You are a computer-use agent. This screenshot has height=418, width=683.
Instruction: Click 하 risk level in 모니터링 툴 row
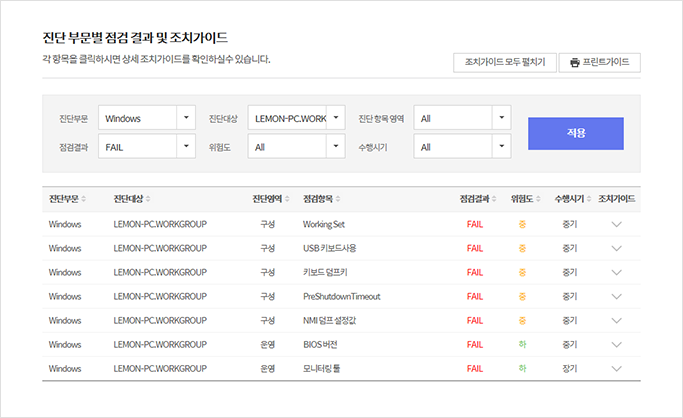[522, 369]
